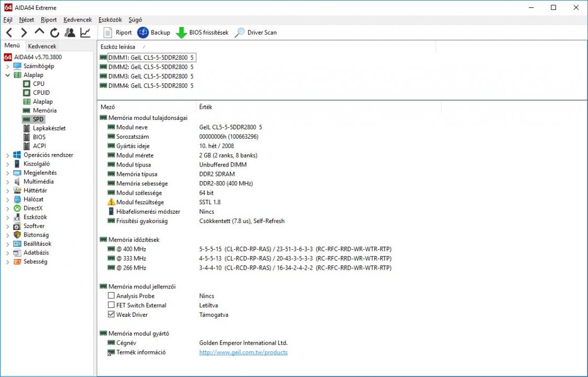Go up one level with the up arrow icon
The height and width of the screenshot is (377, 588).
coord(39,32)
